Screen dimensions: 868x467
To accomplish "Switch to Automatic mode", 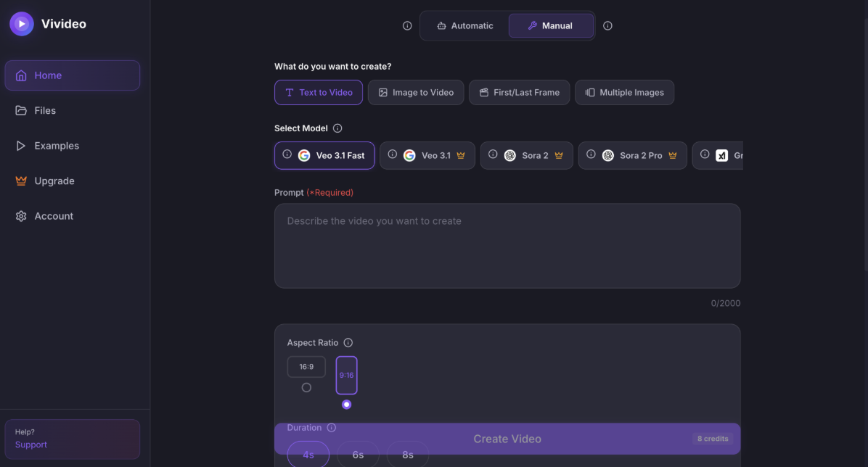I will 464,26.
